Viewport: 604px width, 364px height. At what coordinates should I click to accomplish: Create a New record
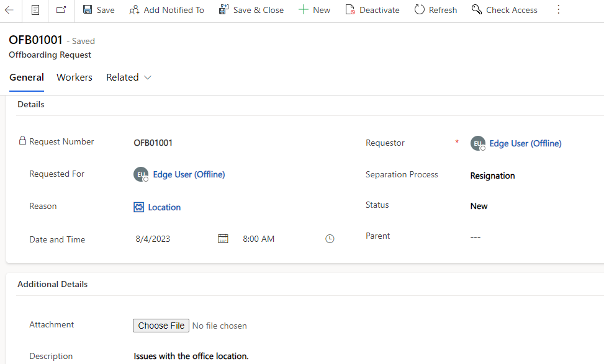click(x=314, y=10)
